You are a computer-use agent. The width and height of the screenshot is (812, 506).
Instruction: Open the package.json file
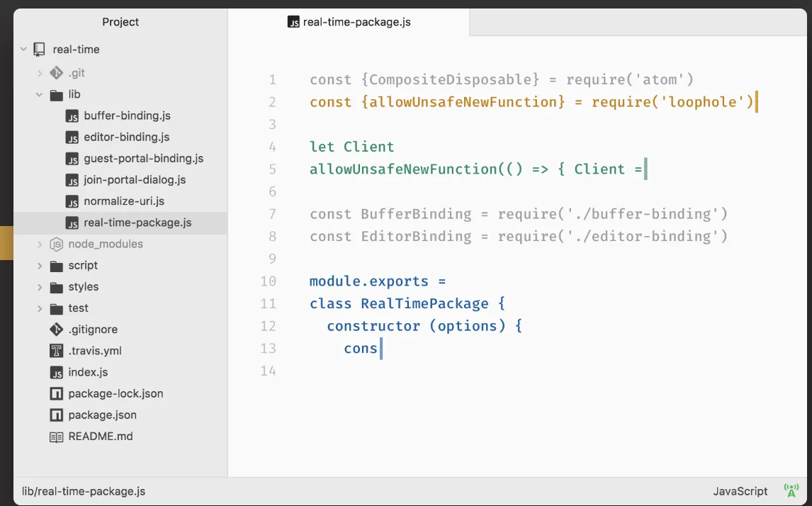point(103,415)
